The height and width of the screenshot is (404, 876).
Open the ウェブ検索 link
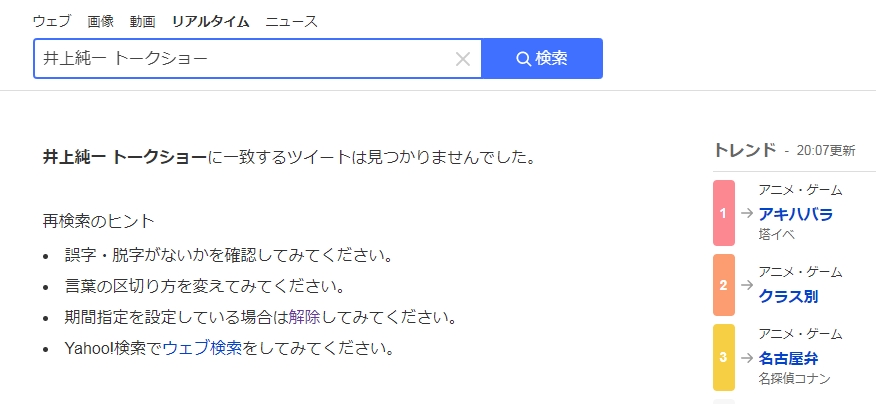tap(202, 348)
